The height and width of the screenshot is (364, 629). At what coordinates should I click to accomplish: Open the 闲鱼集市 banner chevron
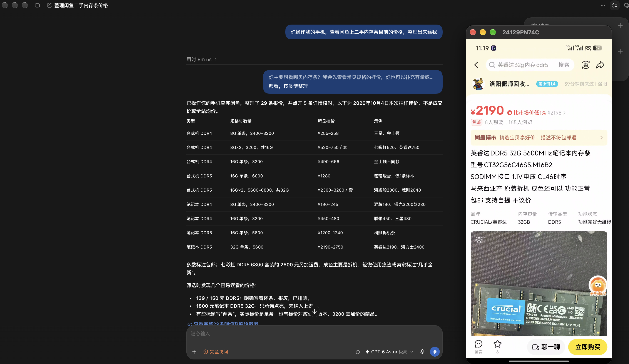coord(602,138)
